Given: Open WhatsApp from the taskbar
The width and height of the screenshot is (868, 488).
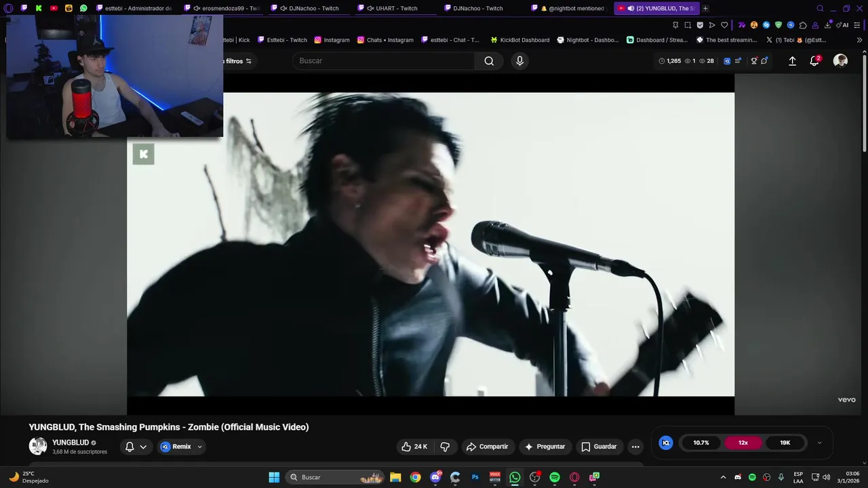Looking at the screenshot, I should coord(515,477).
